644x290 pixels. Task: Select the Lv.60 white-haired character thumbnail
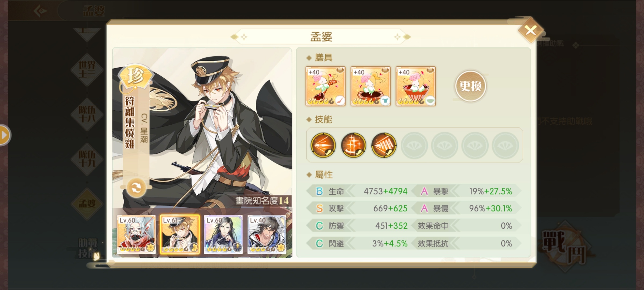tap(136, 234)
